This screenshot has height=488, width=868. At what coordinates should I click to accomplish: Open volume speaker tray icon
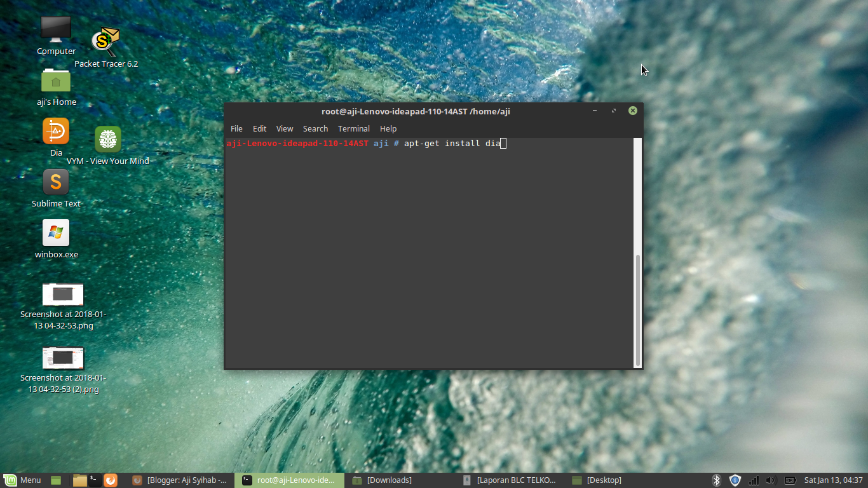pos(771,480)
